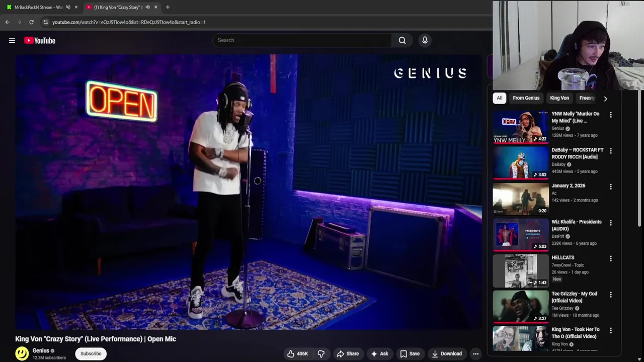
Task: Open YNW Melly Murder On My Mind thumbnail
Action: point(521,127)
